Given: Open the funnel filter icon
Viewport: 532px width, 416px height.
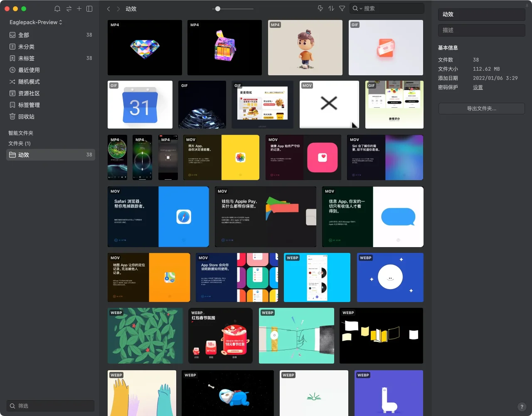Looking at the screenshot, I should click(x=342, y=8).
